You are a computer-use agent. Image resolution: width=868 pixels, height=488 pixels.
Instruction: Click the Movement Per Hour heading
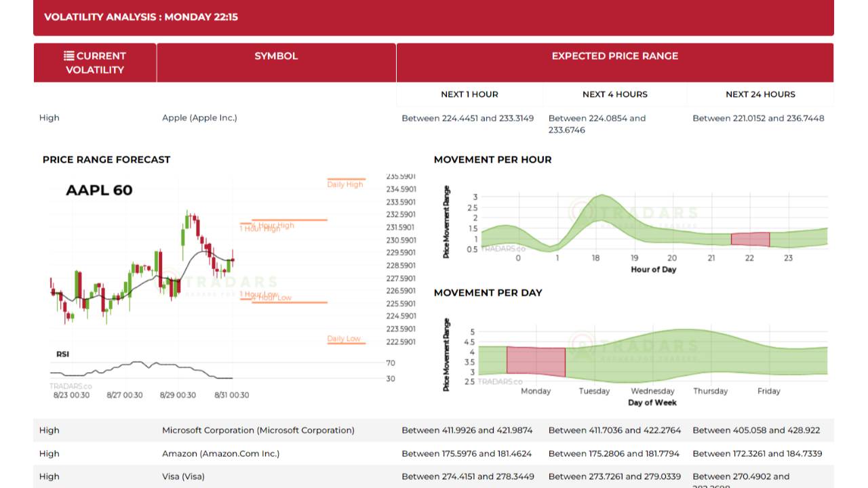tap(493, 160)
